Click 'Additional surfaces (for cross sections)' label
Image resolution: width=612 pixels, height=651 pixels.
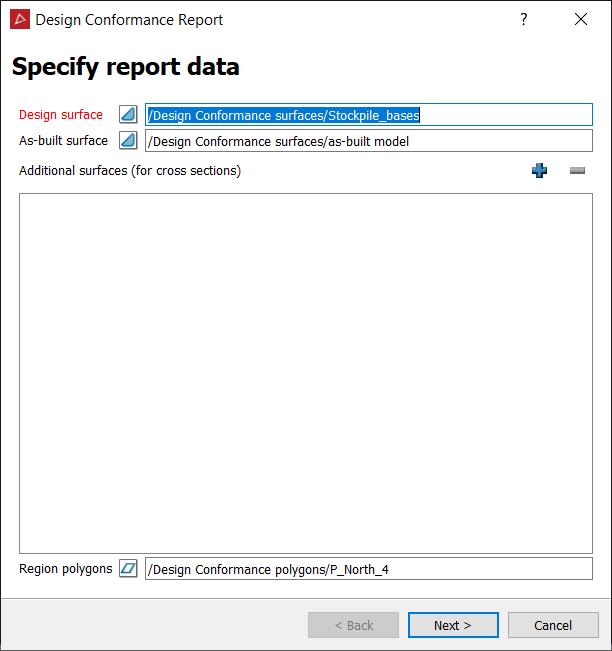[130, 171]
